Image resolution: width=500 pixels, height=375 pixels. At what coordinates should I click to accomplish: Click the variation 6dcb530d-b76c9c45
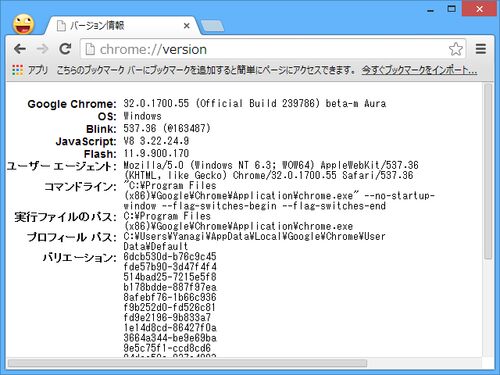pyautogui.click(x=170, y=256)
